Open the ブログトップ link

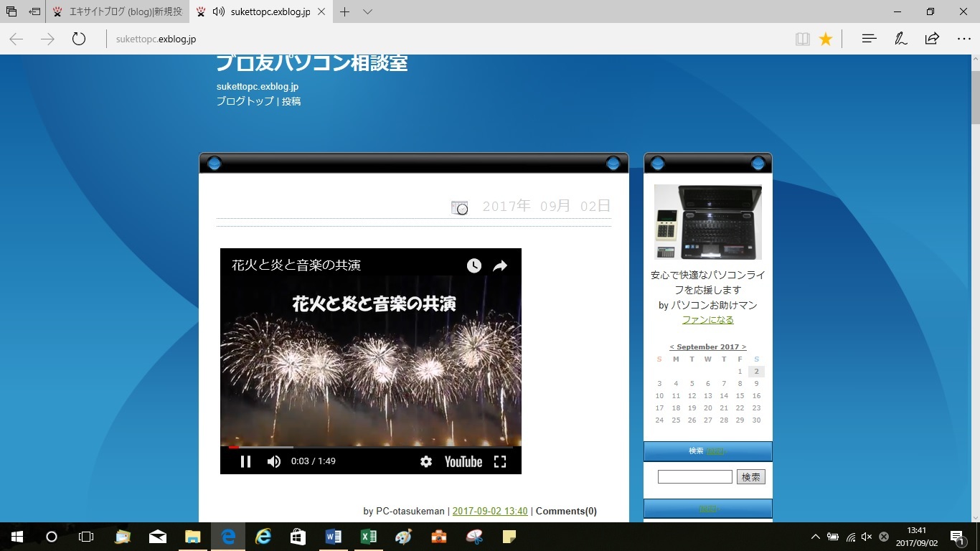pos(245,101)
